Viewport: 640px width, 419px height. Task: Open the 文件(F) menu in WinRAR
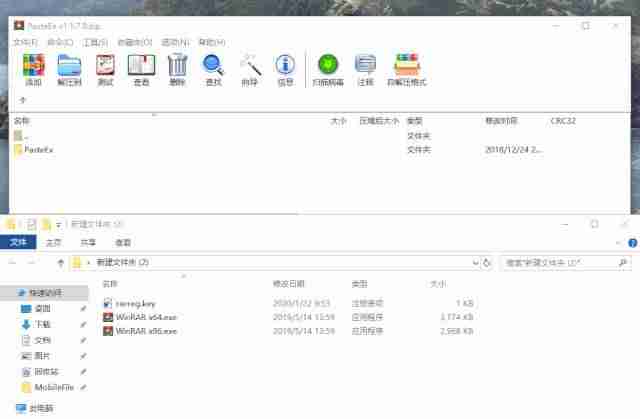[x=25, y=42]
